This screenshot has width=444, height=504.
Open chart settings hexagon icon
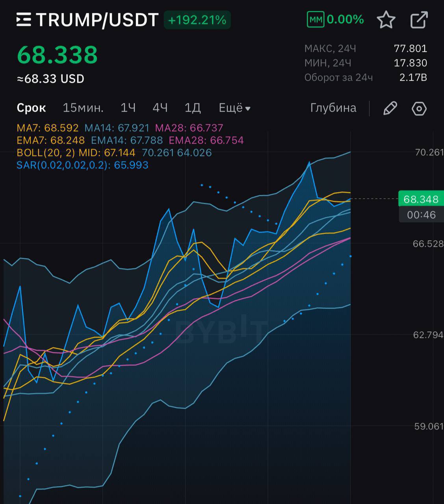(x=419, y=108)
